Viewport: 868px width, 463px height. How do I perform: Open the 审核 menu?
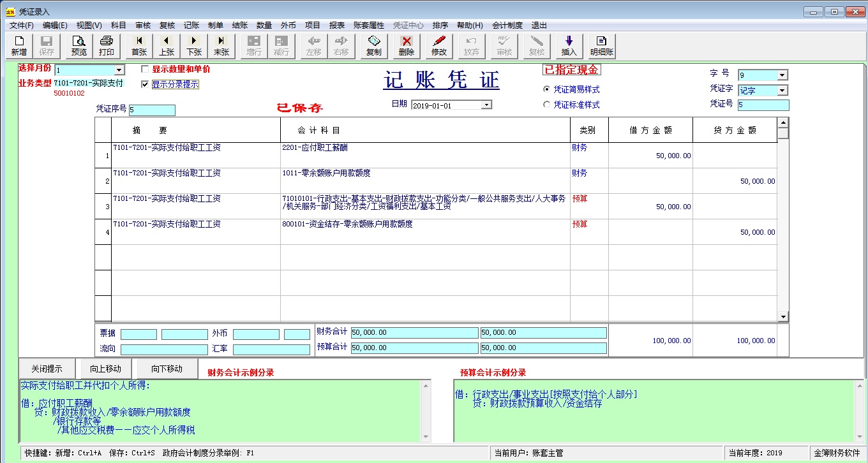143,26
